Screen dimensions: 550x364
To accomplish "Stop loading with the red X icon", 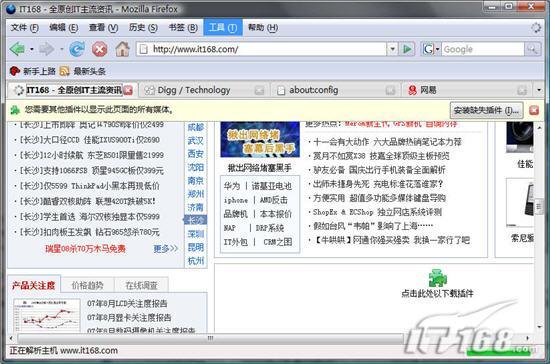I will 100,49.
